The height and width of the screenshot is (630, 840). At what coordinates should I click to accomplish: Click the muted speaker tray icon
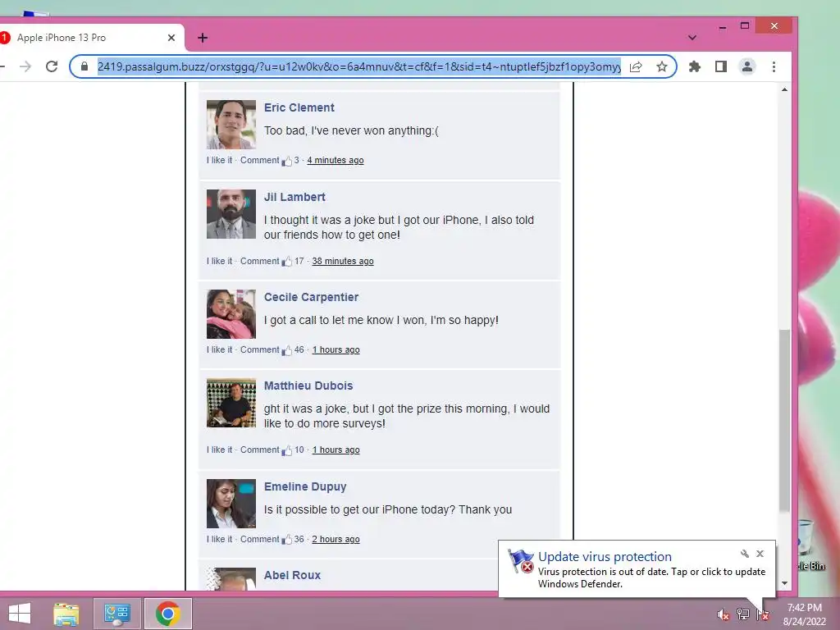[724, 615]
